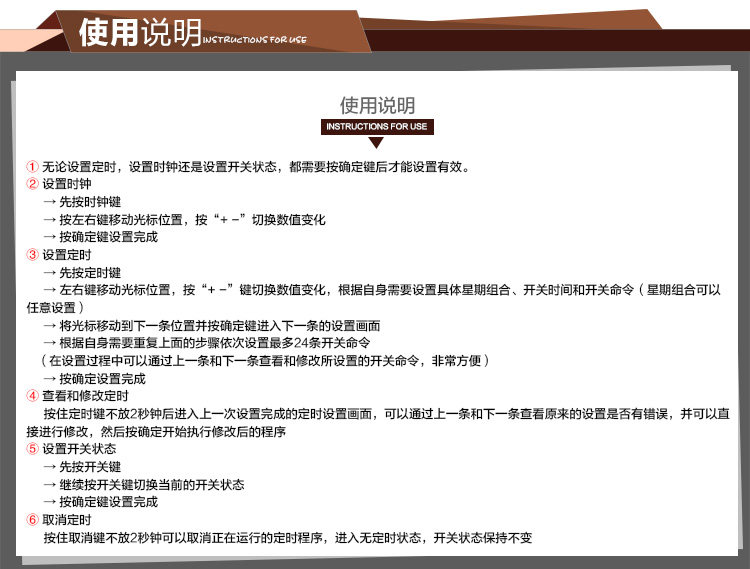Screen dimensions: 750x569
Task: Click the red circled number 1 marker
Action: (32, 166)
